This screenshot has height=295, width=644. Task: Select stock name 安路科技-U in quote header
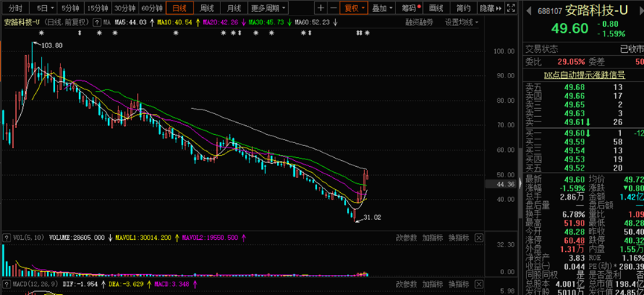596,10
